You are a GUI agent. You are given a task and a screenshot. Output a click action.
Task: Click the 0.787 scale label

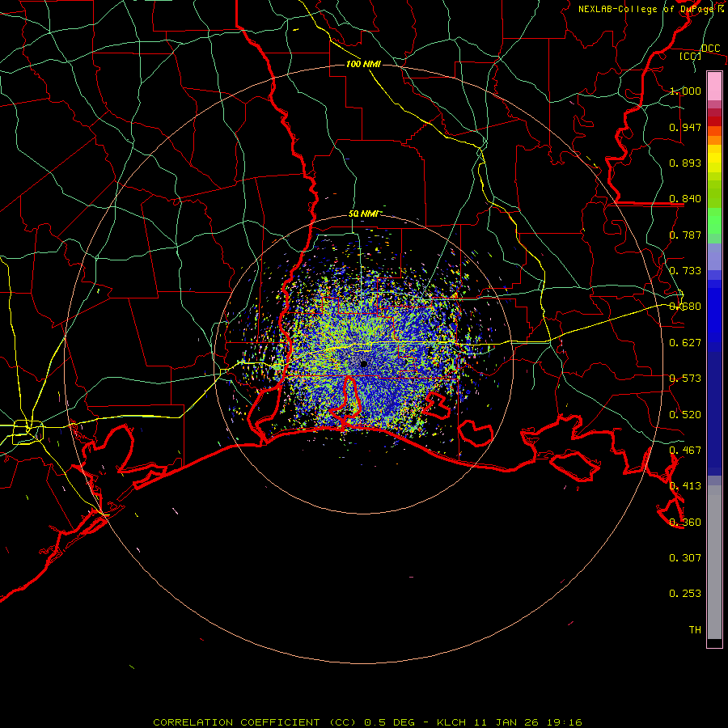685,235
